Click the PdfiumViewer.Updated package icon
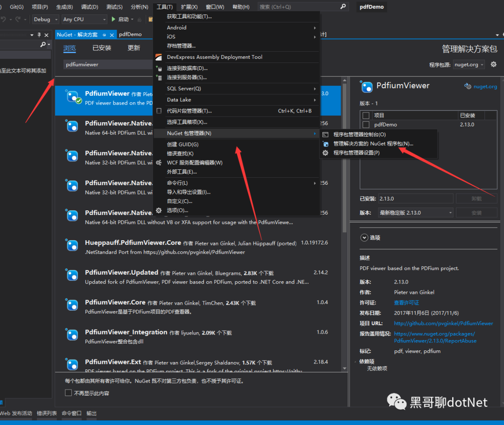504x425 pixels. 72,276
